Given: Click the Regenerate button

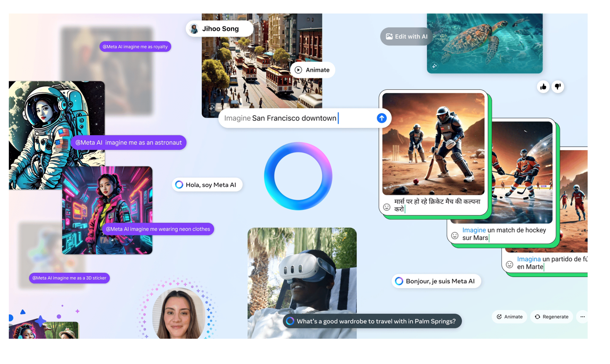Looking at the screenshot, I should tap(551, 317).
